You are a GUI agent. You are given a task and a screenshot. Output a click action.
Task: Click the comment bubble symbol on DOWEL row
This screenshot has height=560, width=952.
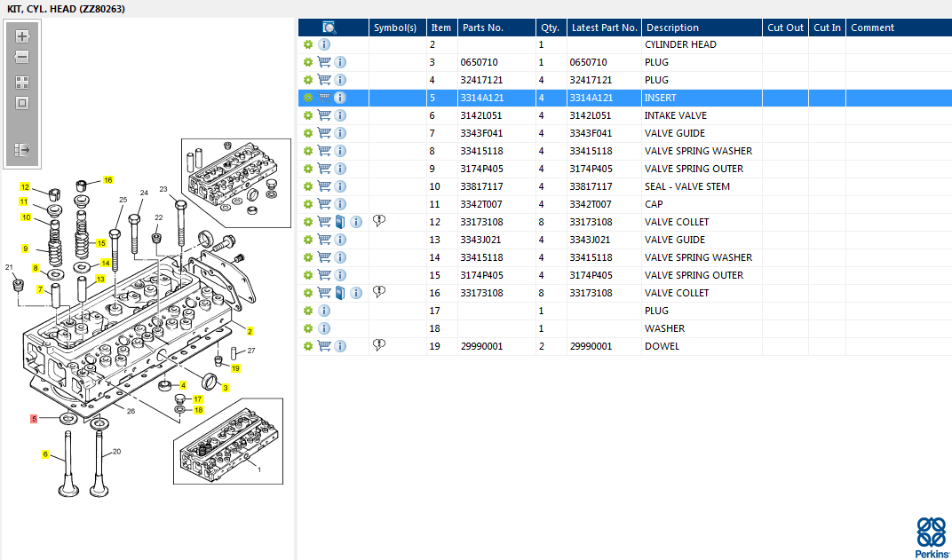(x=379, y=345)
